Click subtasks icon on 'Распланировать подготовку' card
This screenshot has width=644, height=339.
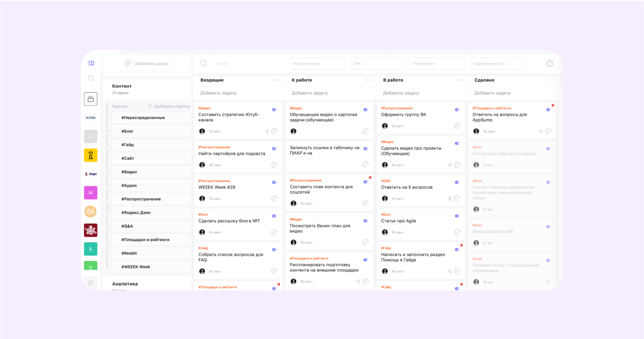(x=358, y=281)
